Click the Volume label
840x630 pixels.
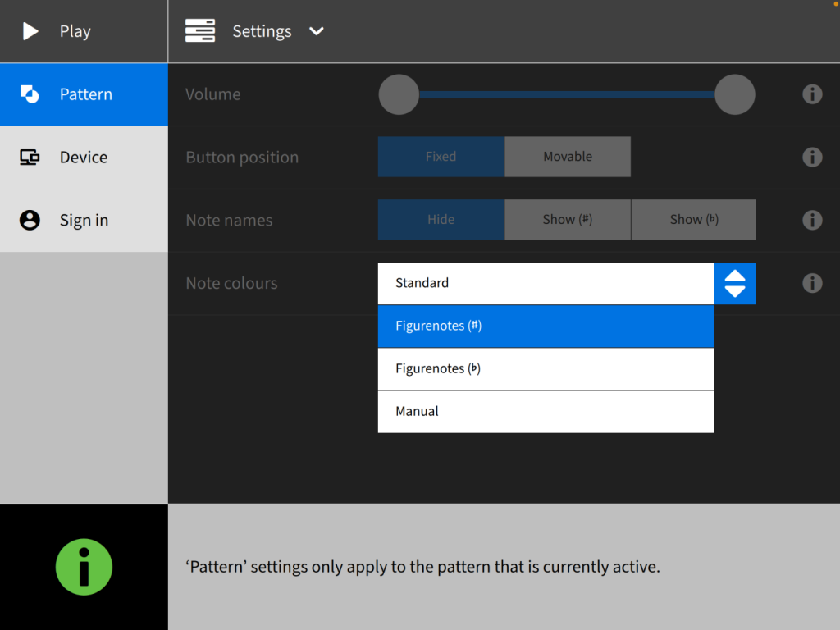[x=212, y=94]
